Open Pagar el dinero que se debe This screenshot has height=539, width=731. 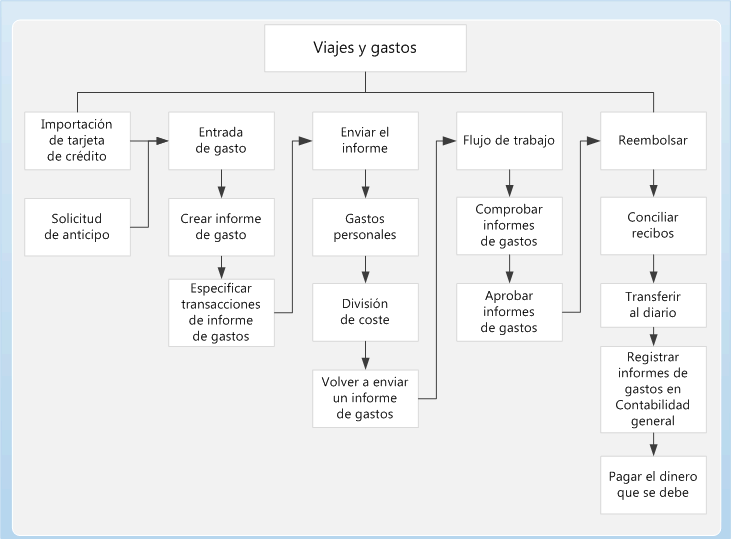click(653, 483)
